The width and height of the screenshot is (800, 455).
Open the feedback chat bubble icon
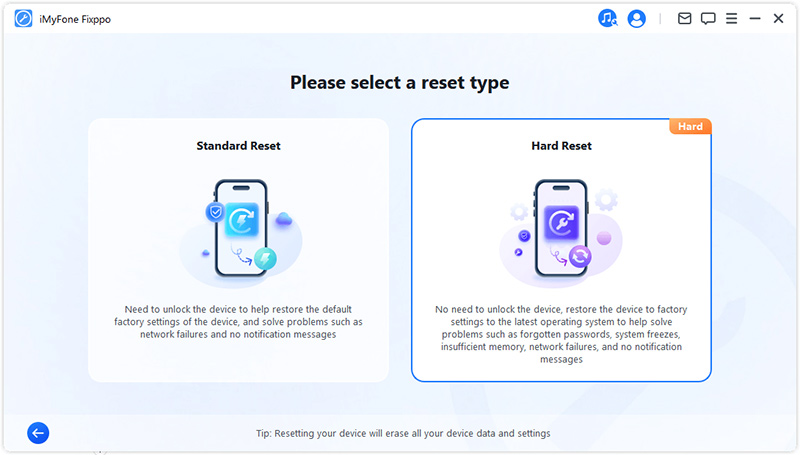tap(708, 19)
